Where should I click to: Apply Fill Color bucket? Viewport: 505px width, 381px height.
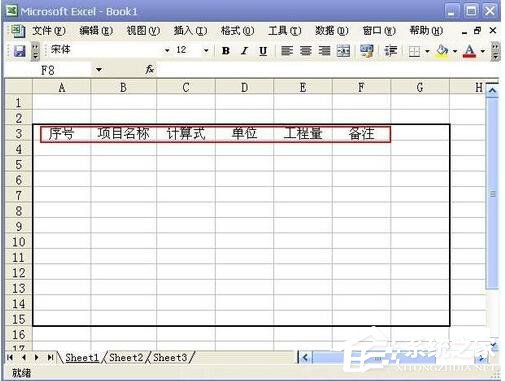click(x=442, y=51)
